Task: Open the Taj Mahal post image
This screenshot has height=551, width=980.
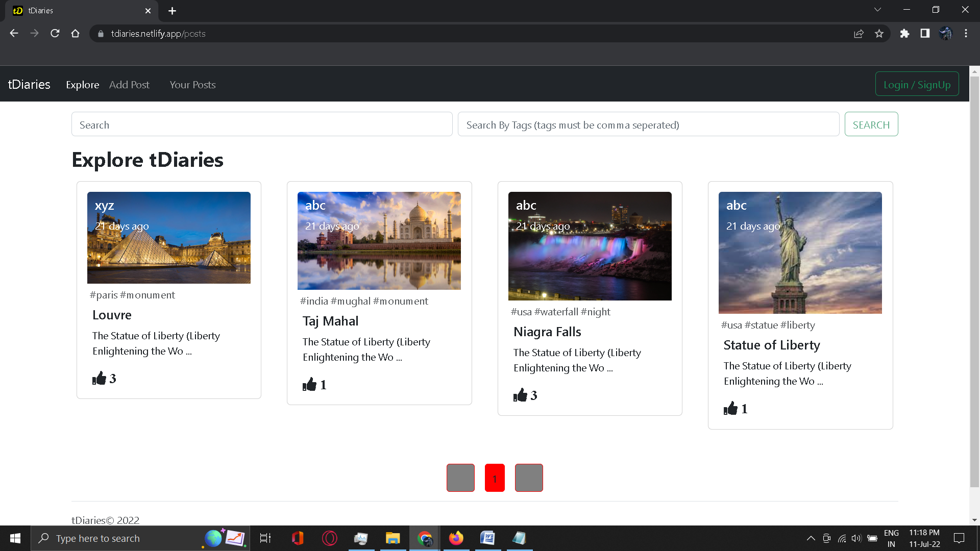Action: [x=379, y=241]
